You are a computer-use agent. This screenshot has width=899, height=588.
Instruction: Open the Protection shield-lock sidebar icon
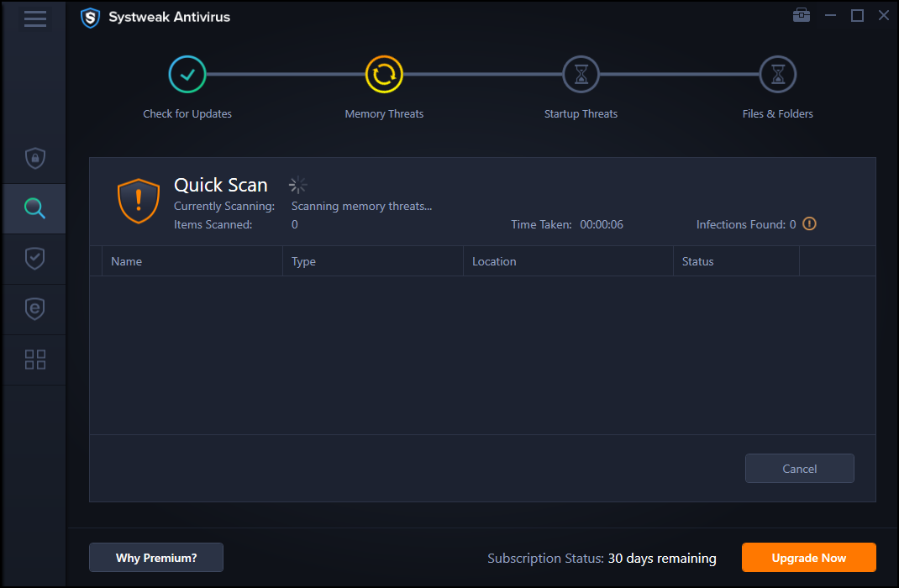[x=35, y=158]
